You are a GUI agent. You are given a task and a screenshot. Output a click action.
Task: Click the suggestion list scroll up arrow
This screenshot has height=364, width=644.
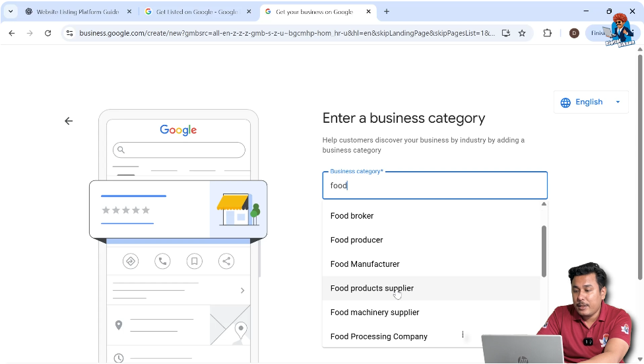pos(544,204)
